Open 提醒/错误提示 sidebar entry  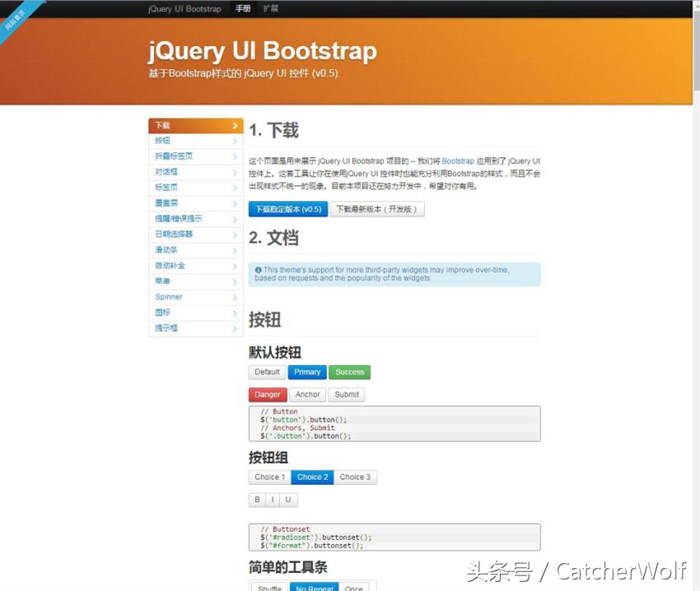click(195, 219)
